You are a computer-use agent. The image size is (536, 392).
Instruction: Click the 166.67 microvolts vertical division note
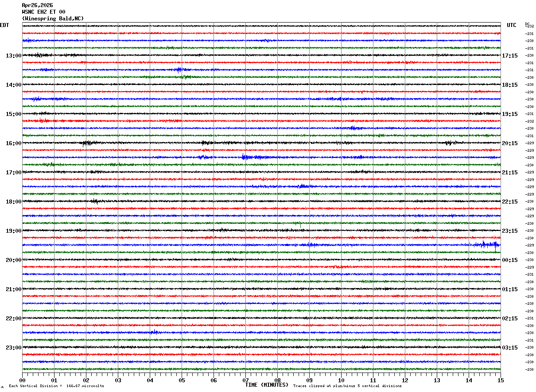[56, 386]
